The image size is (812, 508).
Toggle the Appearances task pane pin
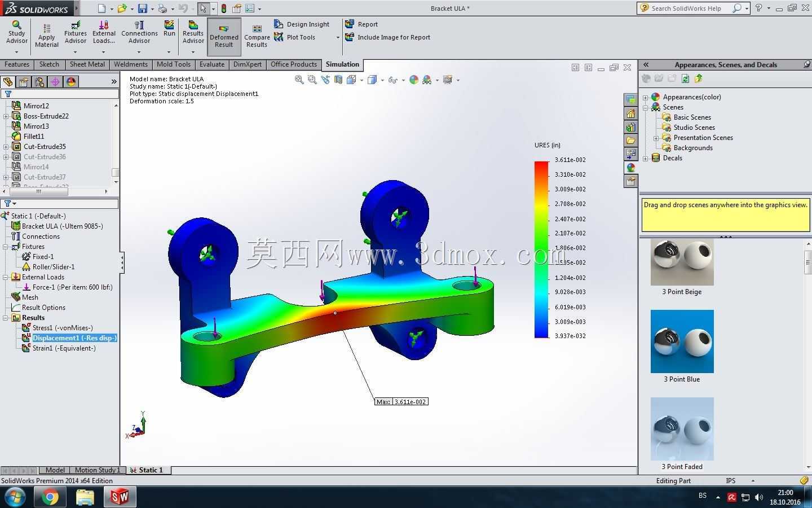coord(806,65)
